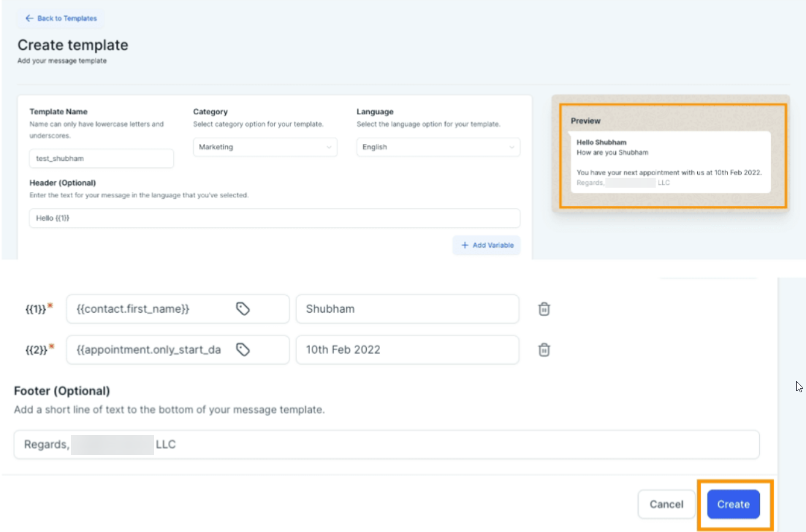Click the Add Variable button
Image resolution: width=806 pixels, height=532 pixels.
point(487,246)
